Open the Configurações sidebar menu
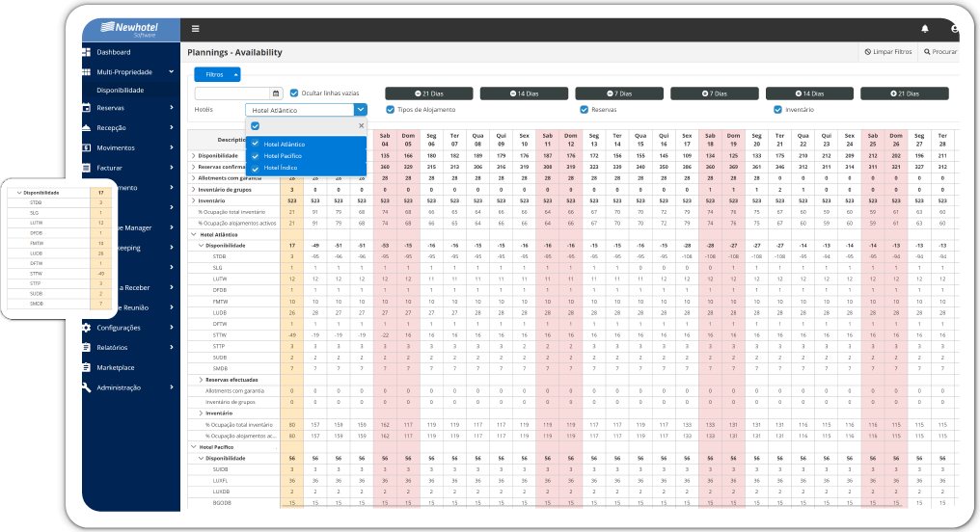The height and width of the screenshot is (532, 980). tap(119, 328)
